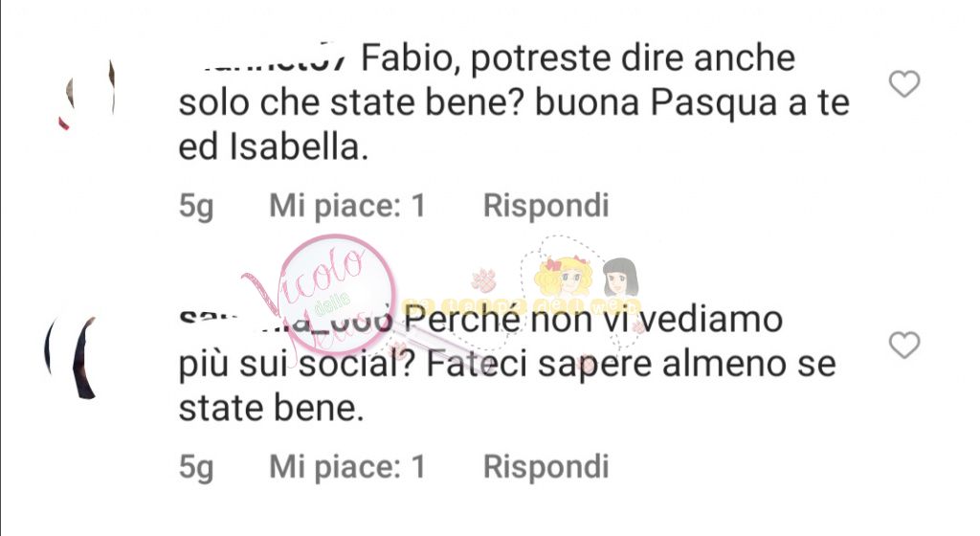Image resolution: width=980 pixels, height=536 pixels.
Task: Reply to the Buona Pasqua comment via Rispondi
Action: [x=546, y=206]
